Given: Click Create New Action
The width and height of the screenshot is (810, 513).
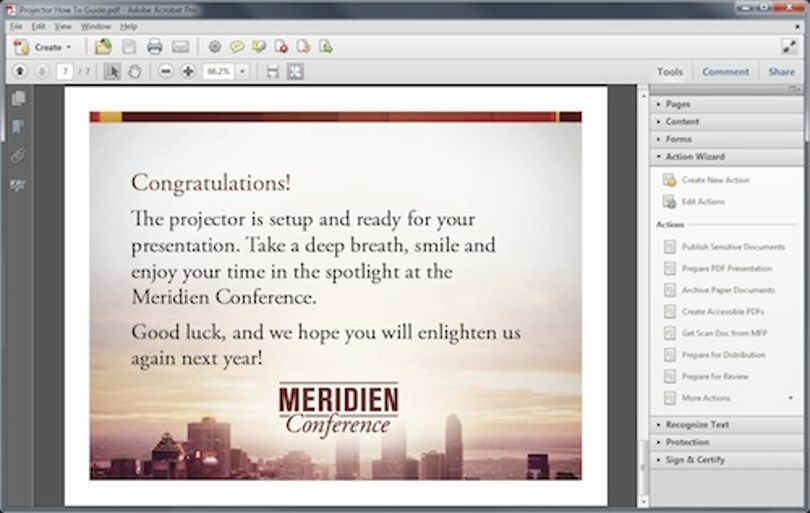Looking at the screenshot, I should 715,180.
